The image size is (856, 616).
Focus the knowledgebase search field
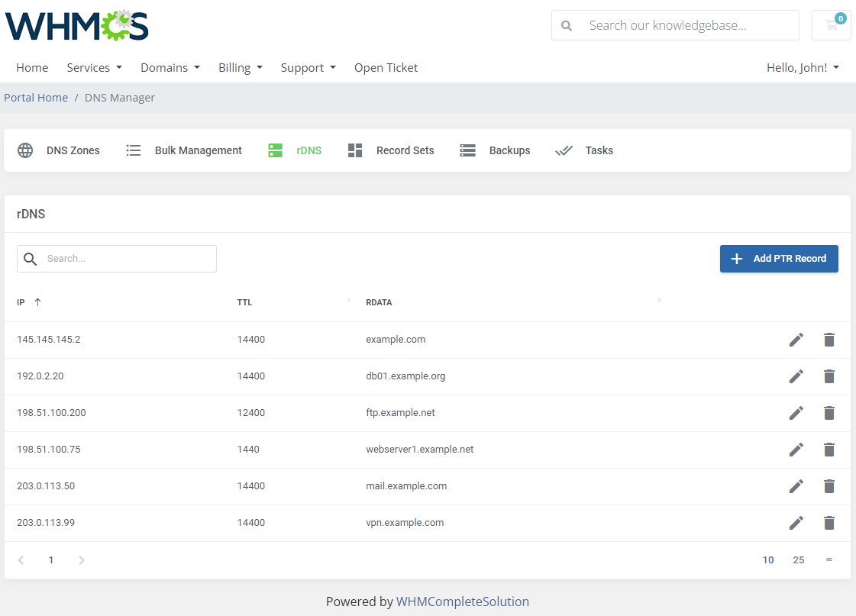(x=675, y=25)
